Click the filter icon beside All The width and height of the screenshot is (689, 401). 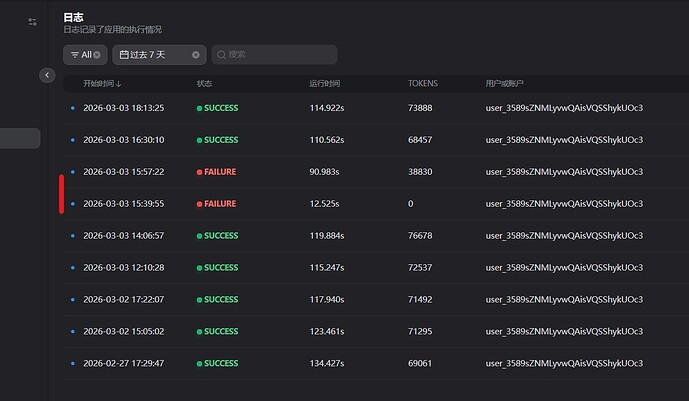pos(74,55)
